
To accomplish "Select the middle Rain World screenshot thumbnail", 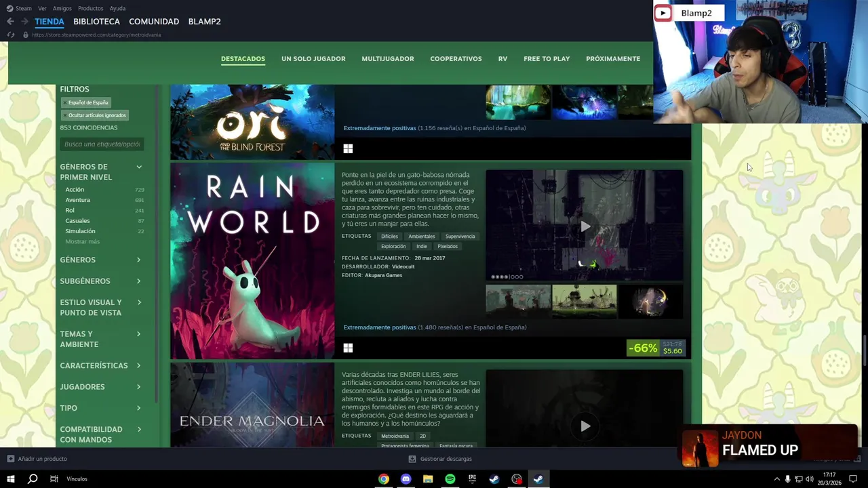I will coord(584,301).
